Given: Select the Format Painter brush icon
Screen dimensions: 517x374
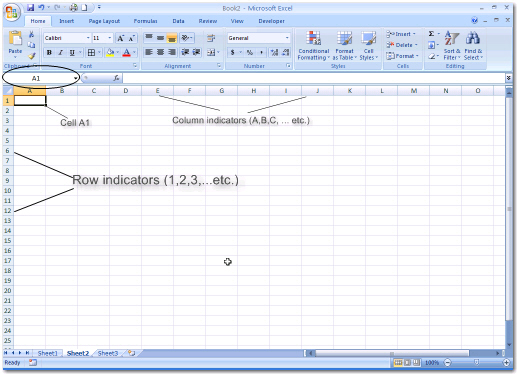Looking at the screenshot, I should [32, 56].
